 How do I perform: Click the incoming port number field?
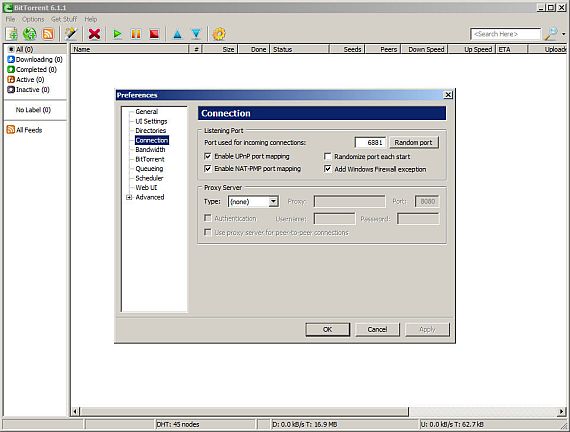(370, 143)
